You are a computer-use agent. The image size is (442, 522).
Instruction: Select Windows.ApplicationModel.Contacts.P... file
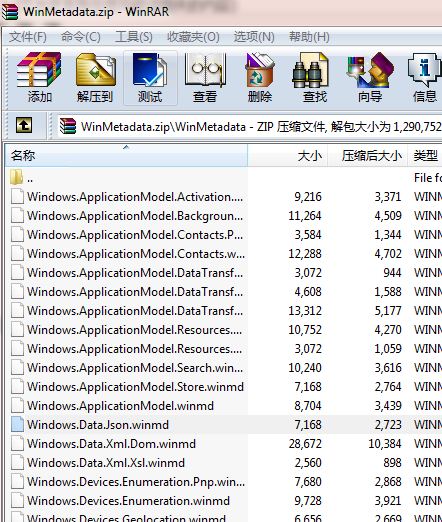[135, 235]
